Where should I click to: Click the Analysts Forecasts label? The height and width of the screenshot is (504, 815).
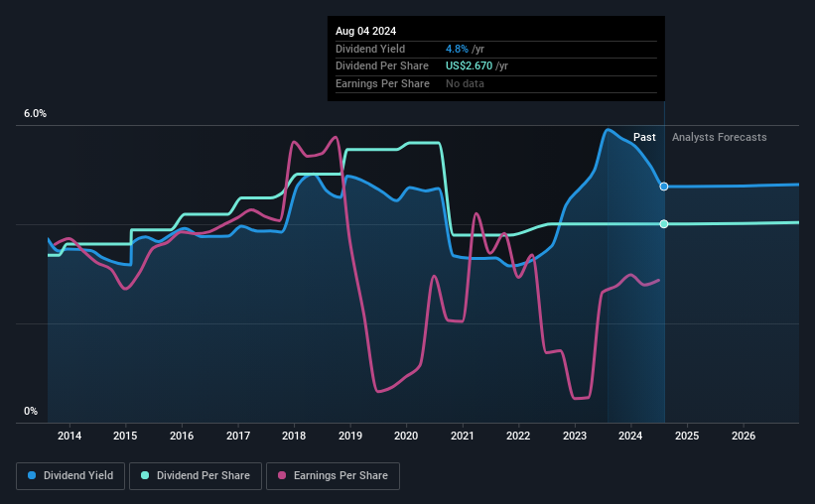click(x=720, y=137)
